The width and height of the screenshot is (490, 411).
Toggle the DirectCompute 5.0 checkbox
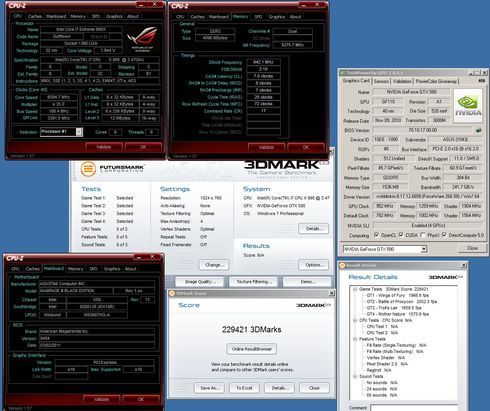coord(444,235)
